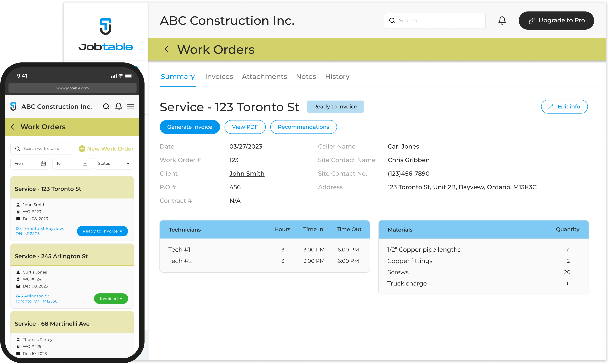Viewport: 609px width, 364px height.
Task: Click the Upgrade to Pro button
Action: coord(556,21)
